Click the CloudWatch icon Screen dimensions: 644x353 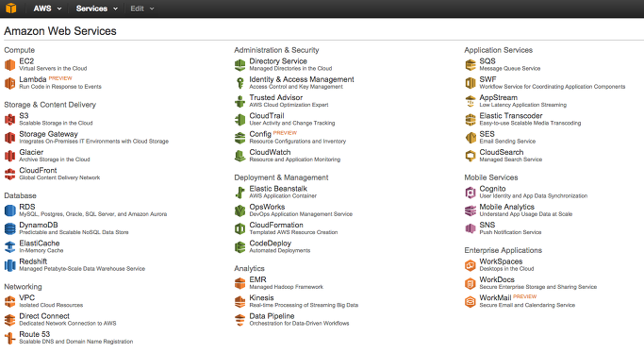239,156
